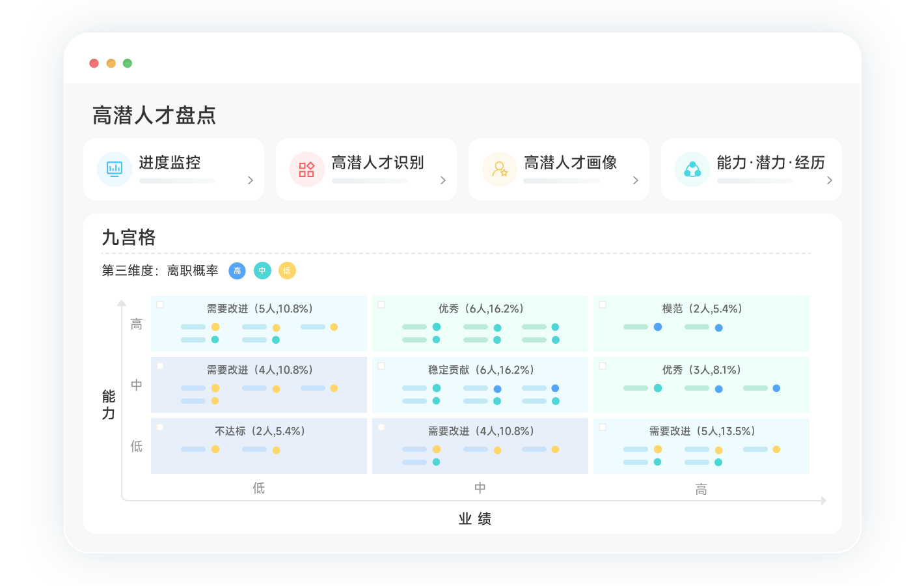Click the 高潜人才画像 person star icon
This screenshot has width=924, height=586.
[x=499, y=169]
